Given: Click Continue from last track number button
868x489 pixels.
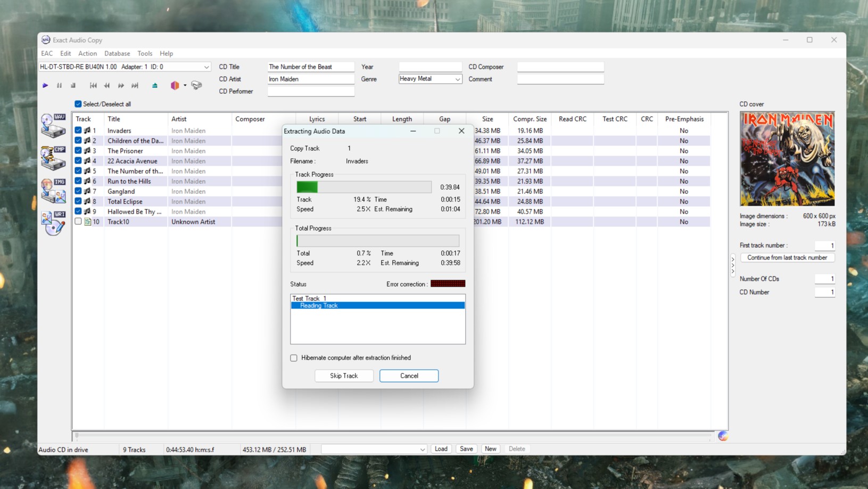Looking at the screenshot, I should (x=787, y=257).
